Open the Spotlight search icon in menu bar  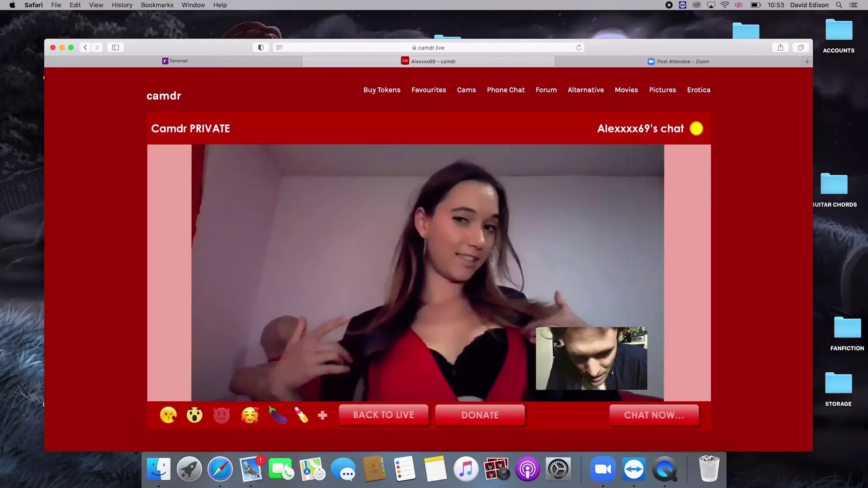point(839,5)
